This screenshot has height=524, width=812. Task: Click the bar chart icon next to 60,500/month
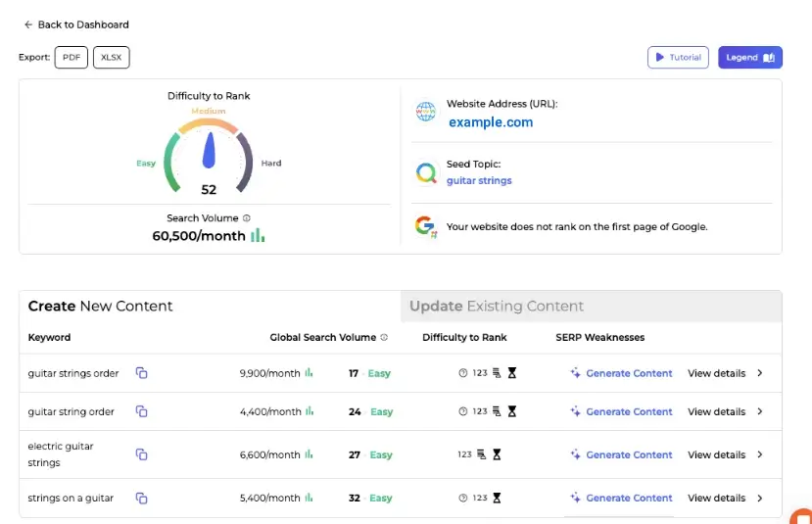coord(258,236)
